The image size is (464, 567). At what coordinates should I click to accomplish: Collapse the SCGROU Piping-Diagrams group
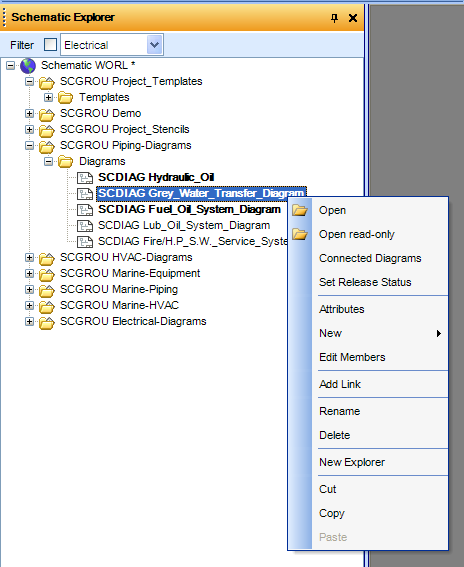coord(30,146)
